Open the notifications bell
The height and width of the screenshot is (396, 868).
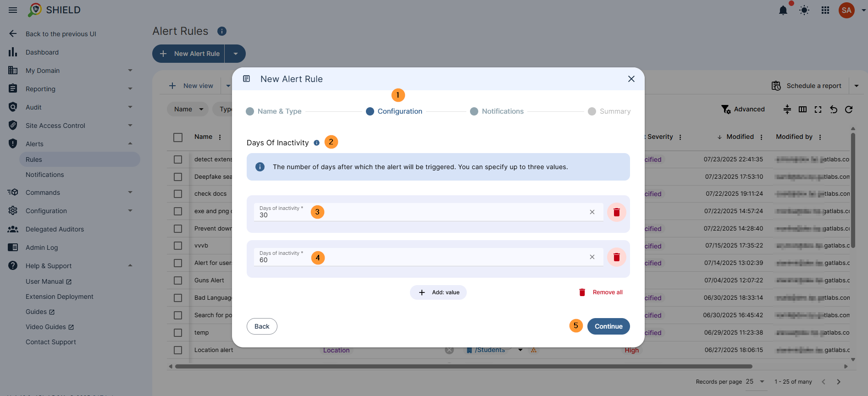(783, 10)
